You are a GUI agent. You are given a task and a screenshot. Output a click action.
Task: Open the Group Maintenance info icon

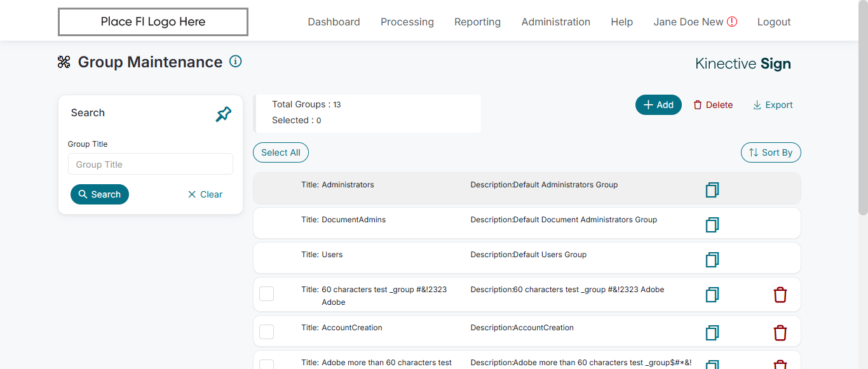tap(235, 62)
